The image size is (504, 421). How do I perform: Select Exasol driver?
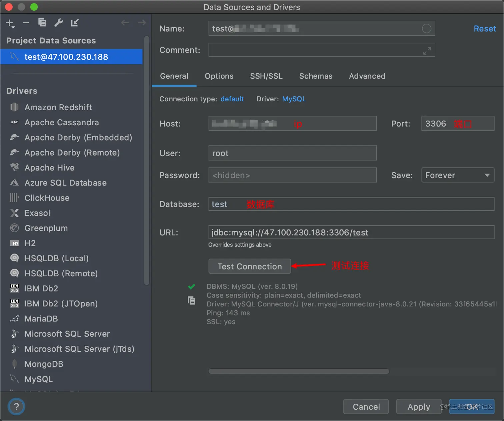click(x=37, y=213)
